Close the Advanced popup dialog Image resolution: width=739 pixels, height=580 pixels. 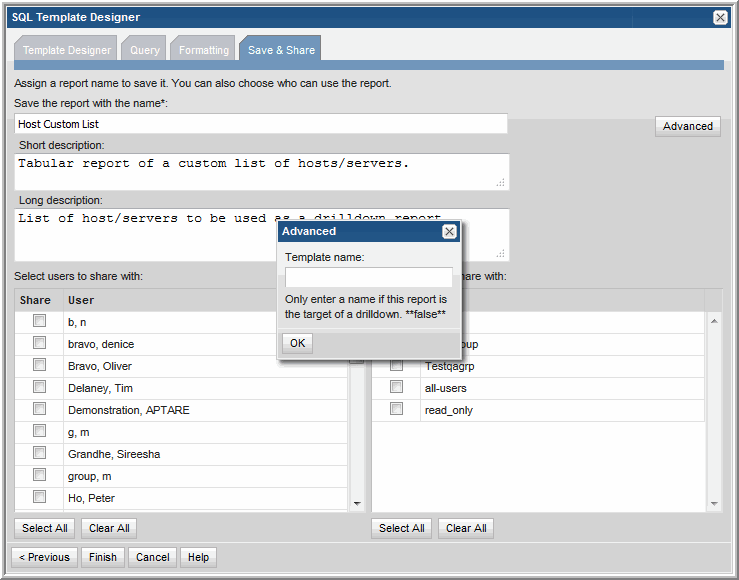(x=449, y=231)
